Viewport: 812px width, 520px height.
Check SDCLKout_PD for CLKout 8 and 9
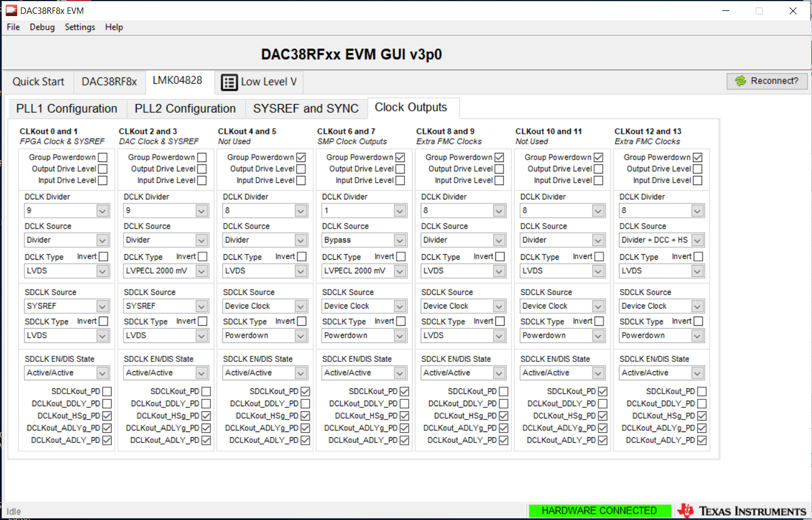point(503,391)
